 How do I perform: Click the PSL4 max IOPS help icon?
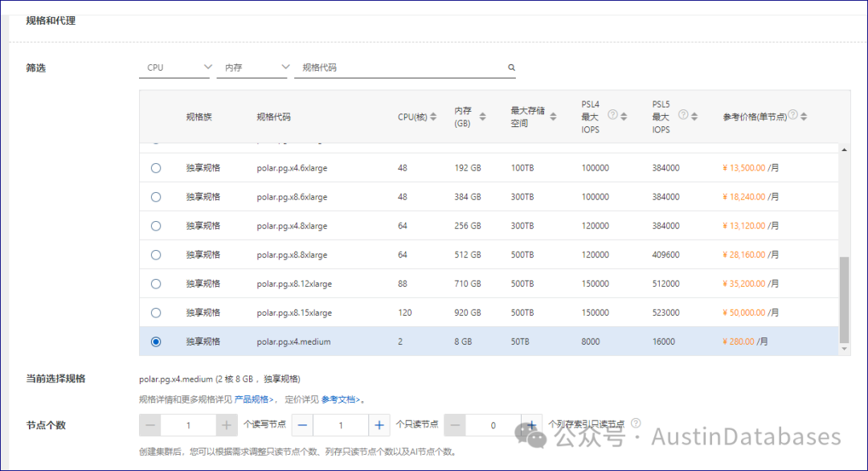point(612,115)
